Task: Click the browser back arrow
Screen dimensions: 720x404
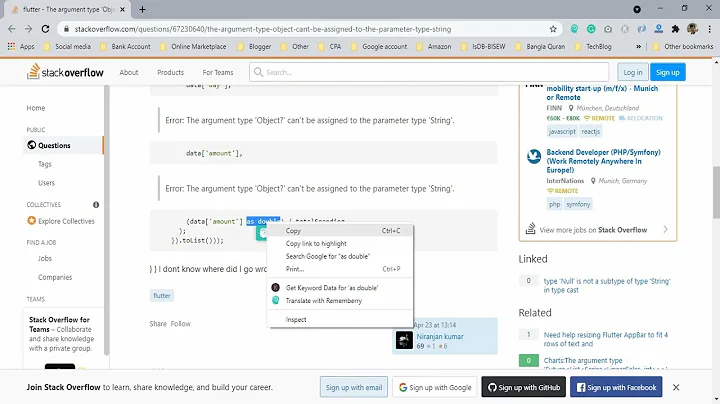Action: [11, 29]
